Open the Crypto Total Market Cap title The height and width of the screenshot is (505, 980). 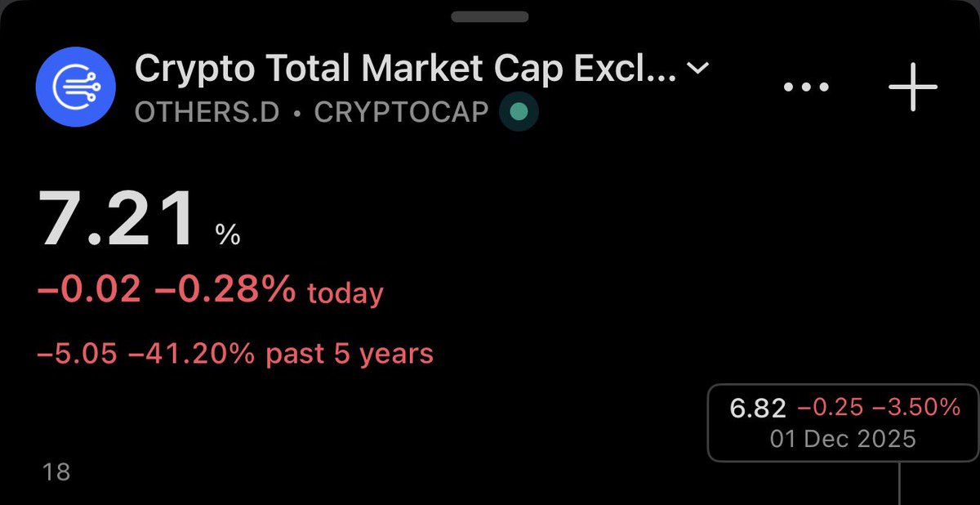[x=405, y=70]
